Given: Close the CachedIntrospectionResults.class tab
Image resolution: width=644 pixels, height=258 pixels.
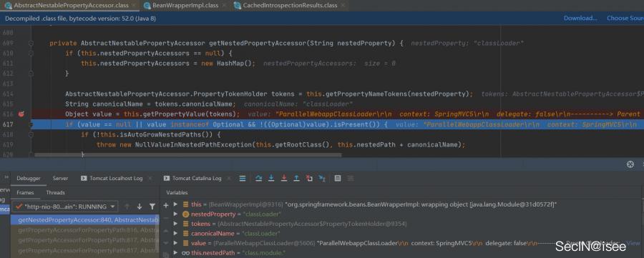Looking at the screenshot, I should pyautogui.click(x=343, y=6).
